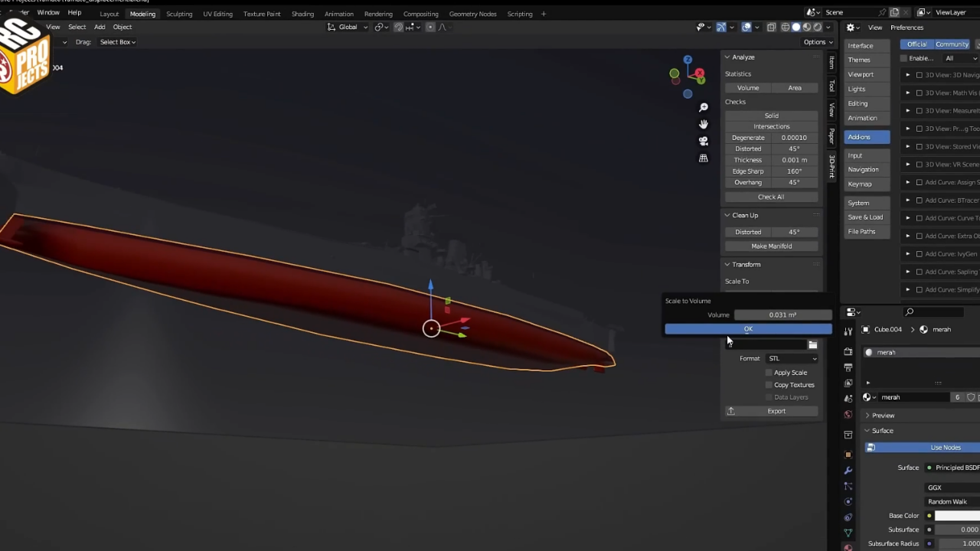The width and height of the screenshot is (980, 551).
Task: Click the Export button
Action: [x=771, y=411]
